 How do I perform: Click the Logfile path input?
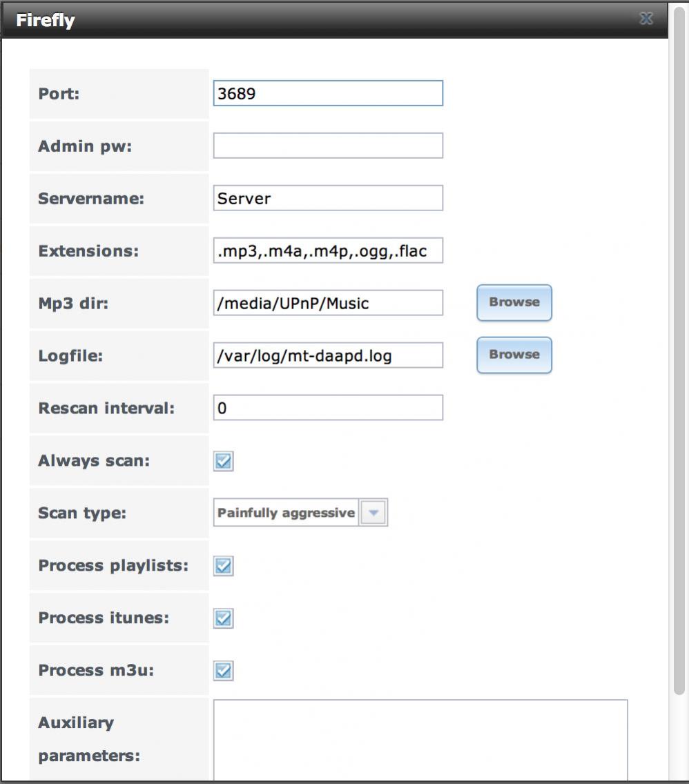click(328, 355)
